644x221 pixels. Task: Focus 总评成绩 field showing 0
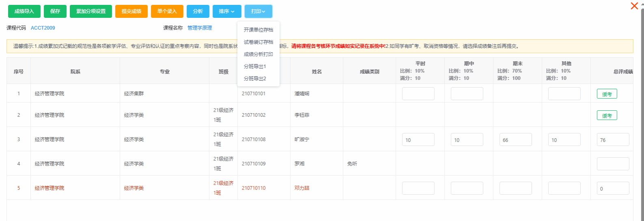[x=613, y=188]
